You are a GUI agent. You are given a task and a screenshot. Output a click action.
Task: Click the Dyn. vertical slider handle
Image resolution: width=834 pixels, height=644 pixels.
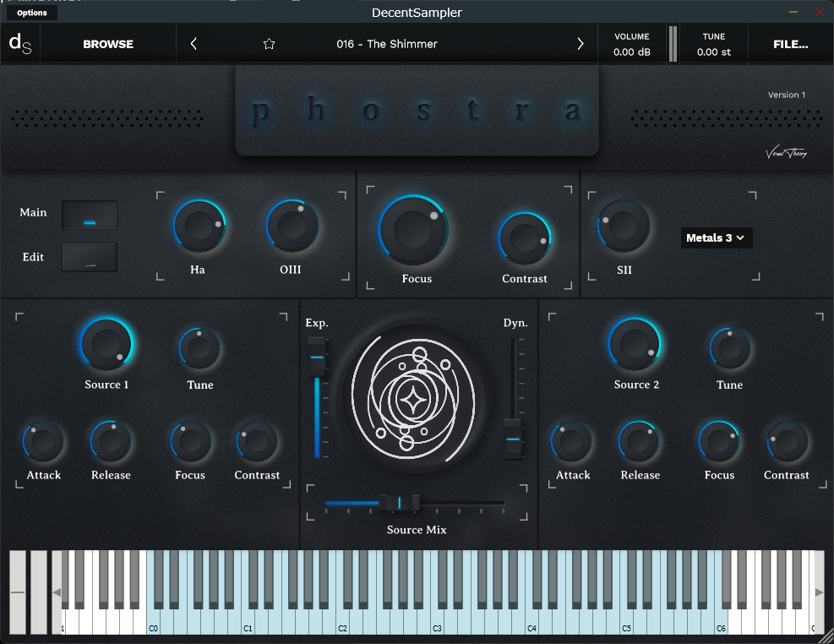[513, 439]
